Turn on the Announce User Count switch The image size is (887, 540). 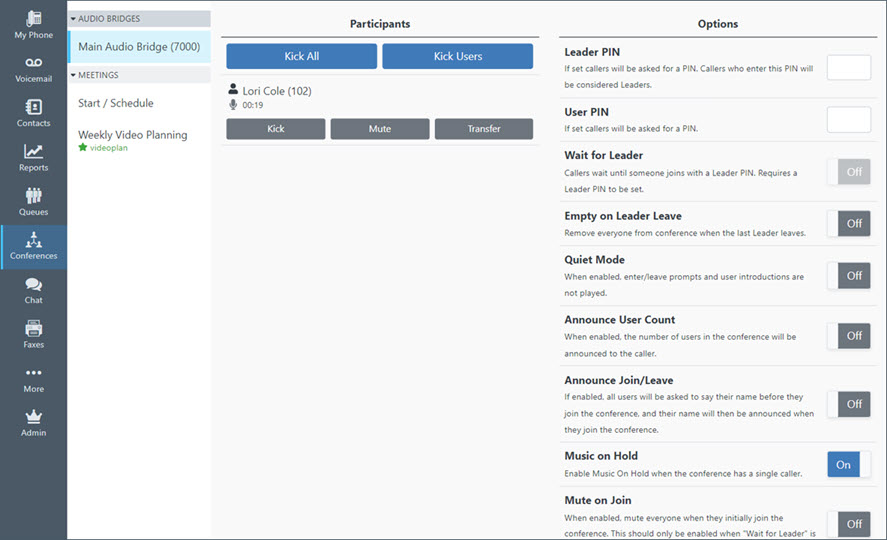point(849,336)
